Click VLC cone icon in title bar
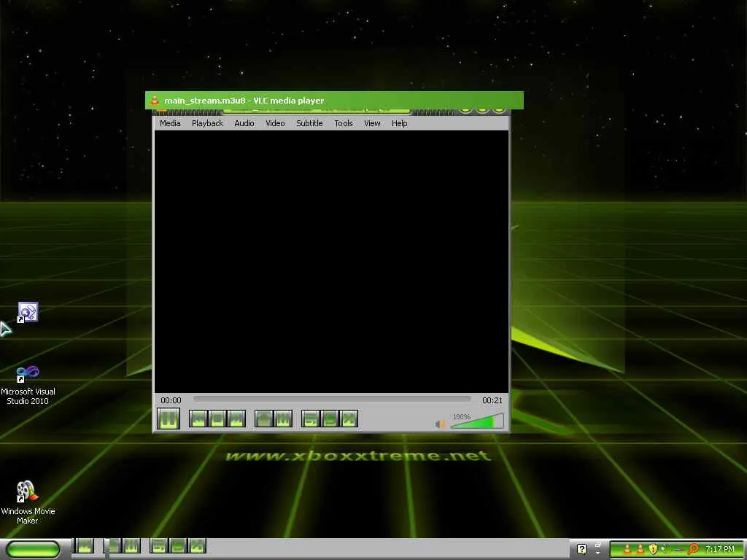The height and width of the screenshot is (560, 747). [x=155, y=100]
